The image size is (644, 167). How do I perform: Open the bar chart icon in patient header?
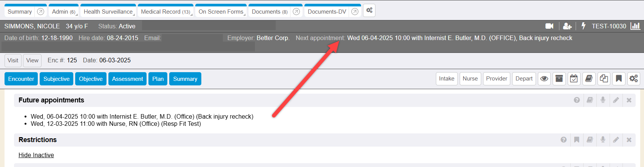pyautogui.click(x=635, y=26)
